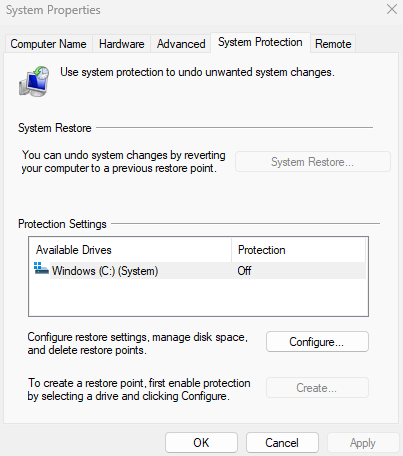Switch to the Remote tab
This screenshot has width=403, height=456.
(333, 44)
